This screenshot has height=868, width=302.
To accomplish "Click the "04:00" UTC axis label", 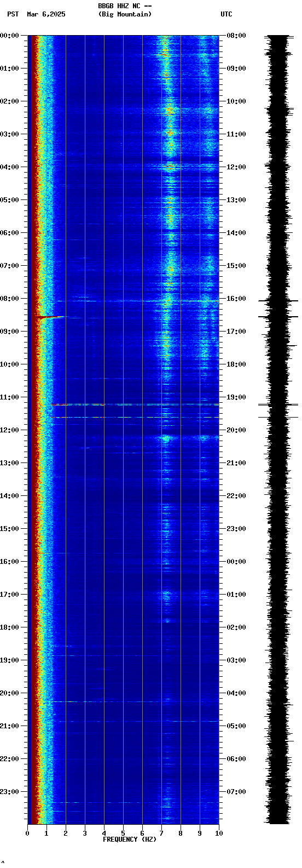I will point(236,693).
